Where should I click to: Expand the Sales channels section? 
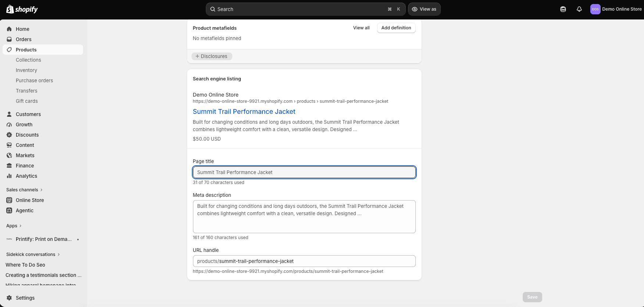click(25, 190)
